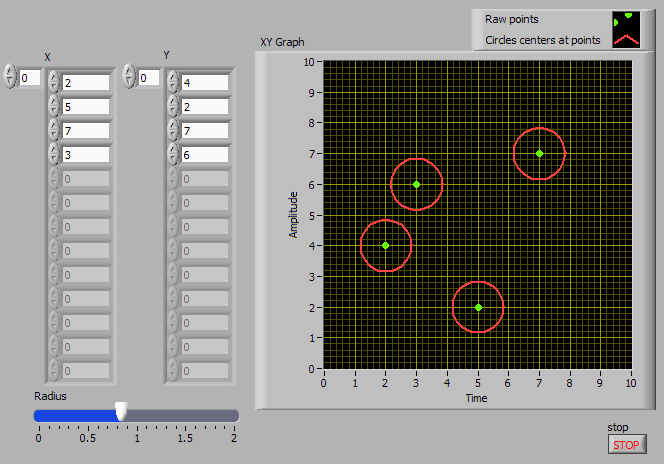The height and width of the screenshot is (464, 664).
Task: Click stepper beside Y value 7
Action: 172,131
